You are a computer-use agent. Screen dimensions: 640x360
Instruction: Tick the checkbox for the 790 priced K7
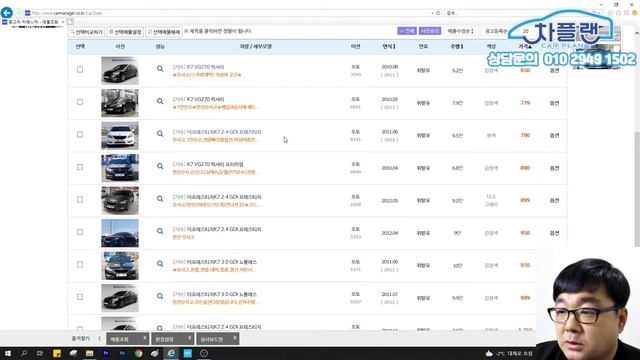[x=80, y=134]
